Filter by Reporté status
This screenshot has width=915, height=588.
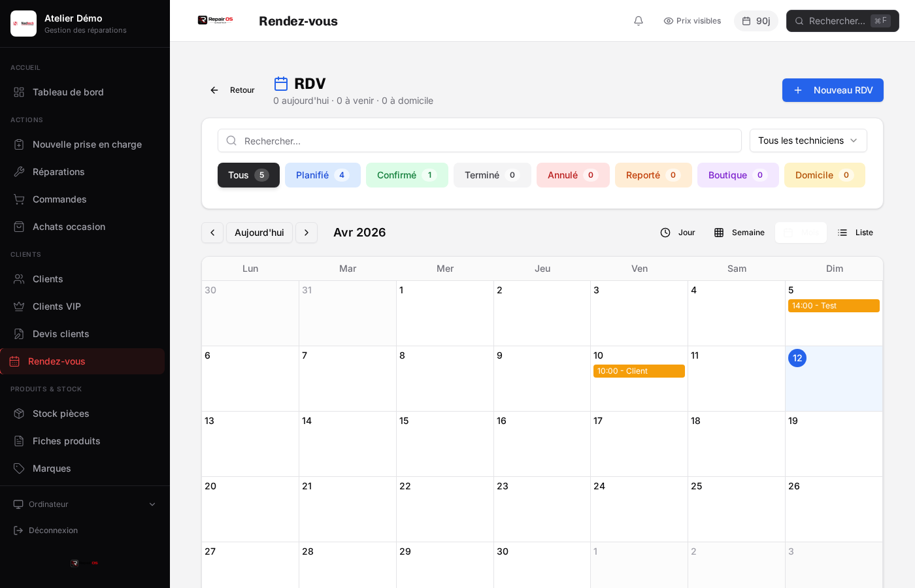pyautogui.click(x=654, y=175)
